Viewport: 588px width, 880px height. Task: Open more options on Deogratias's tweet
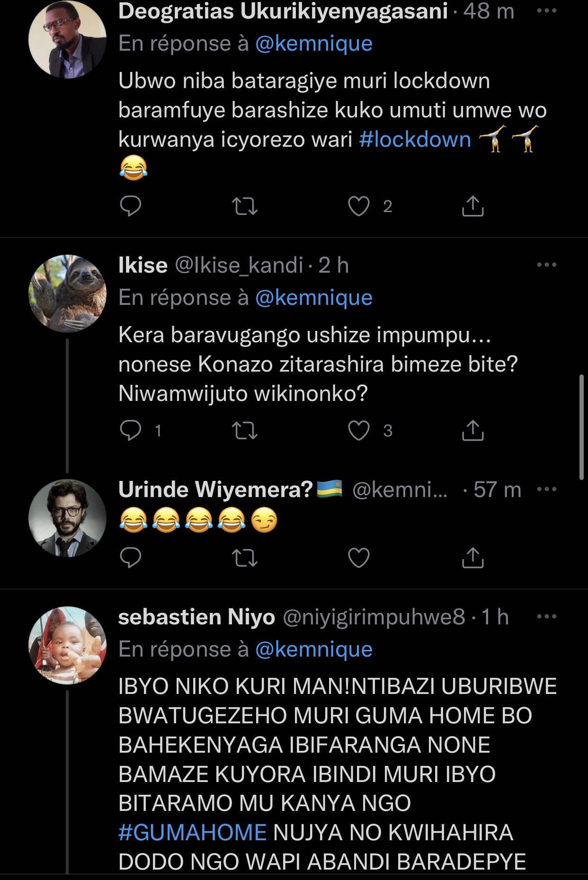pyautogui.click(x=547, y=11)
